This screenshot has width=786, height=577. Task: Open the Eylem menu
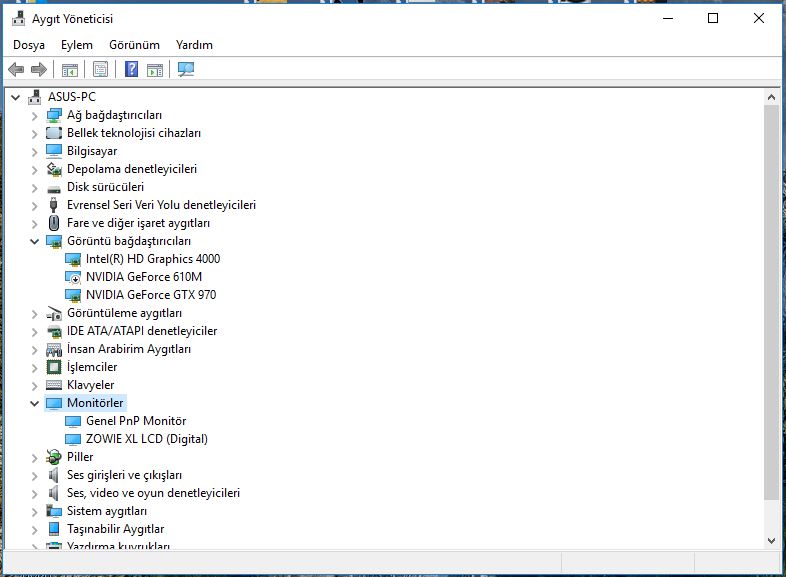(77, 45)
